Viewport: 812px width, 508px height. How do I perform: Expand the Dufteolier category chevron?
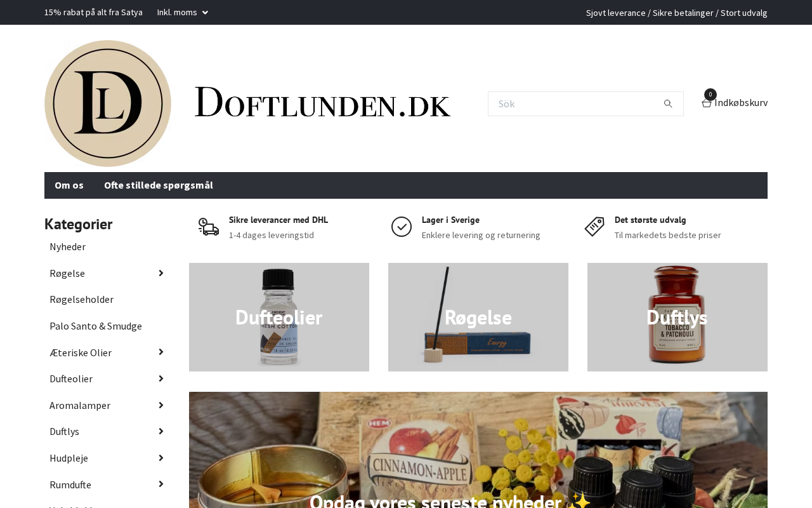click(x=161, y=379)
